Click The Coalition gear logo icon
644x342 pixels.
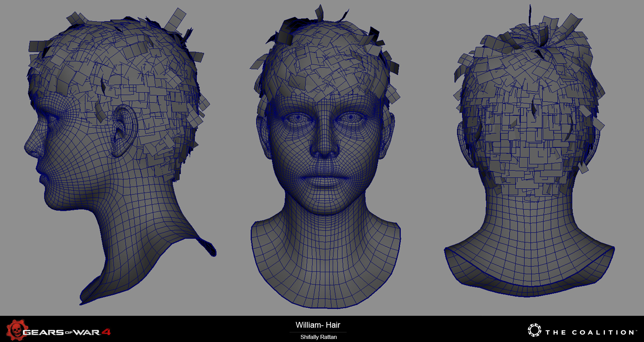coord(534,330)
